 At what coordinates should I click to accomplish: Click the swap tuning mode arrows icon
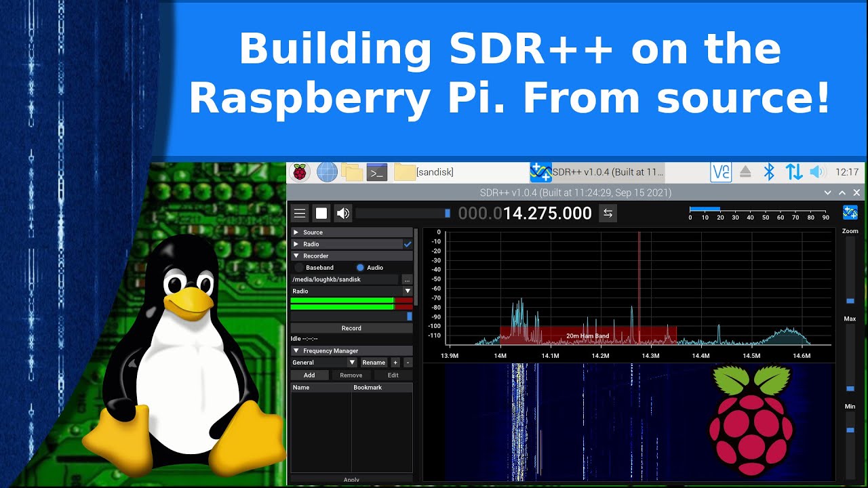608,213
